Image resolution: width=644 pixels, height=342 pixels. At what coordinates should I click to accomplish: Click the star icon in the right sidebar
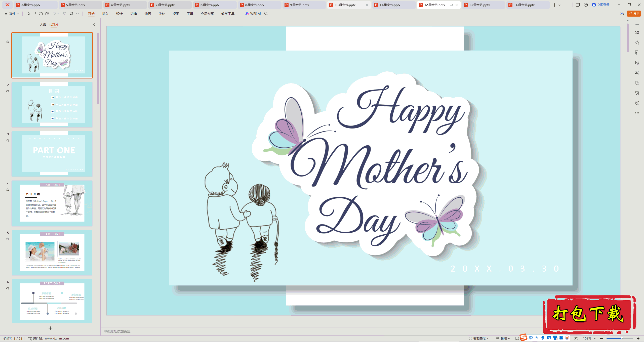637,42
